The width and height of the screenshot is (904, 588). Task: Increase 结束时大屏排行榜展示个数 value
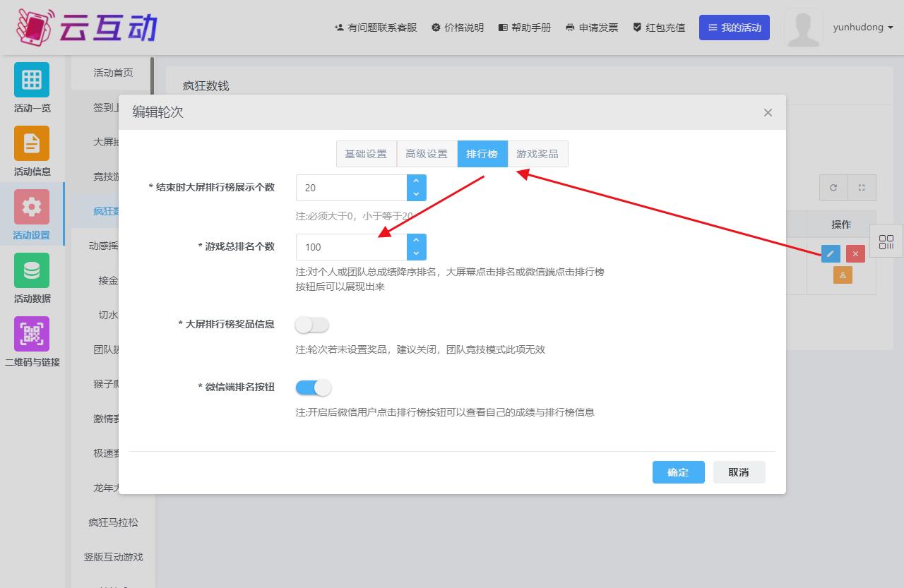pos(417,181)
